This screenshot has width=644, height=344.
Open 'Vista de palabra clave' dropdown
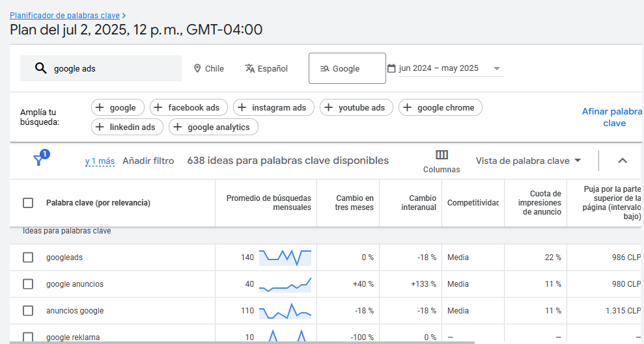[528, 161]
